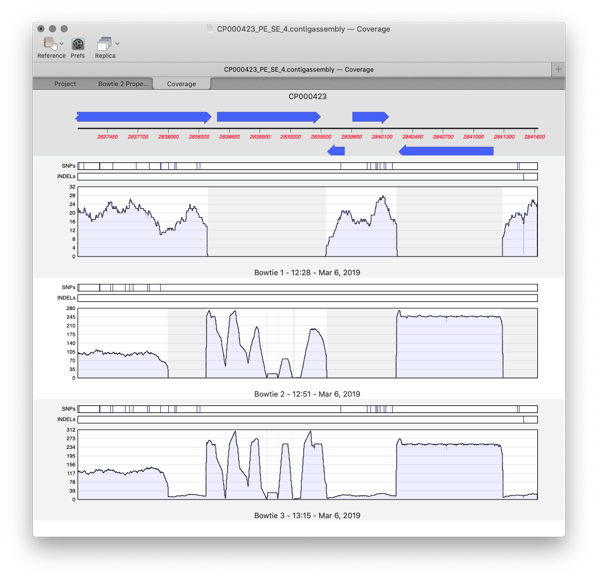This screenshot has width=598, height=580.
Task: Click the Replica windows icon
Action: (x=104, y=44)
